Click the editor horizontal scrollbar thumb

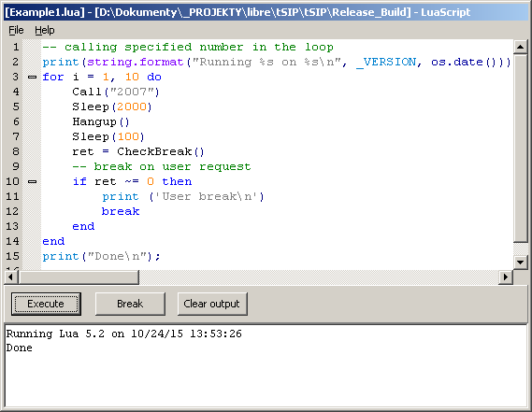[x=79, y=277]
